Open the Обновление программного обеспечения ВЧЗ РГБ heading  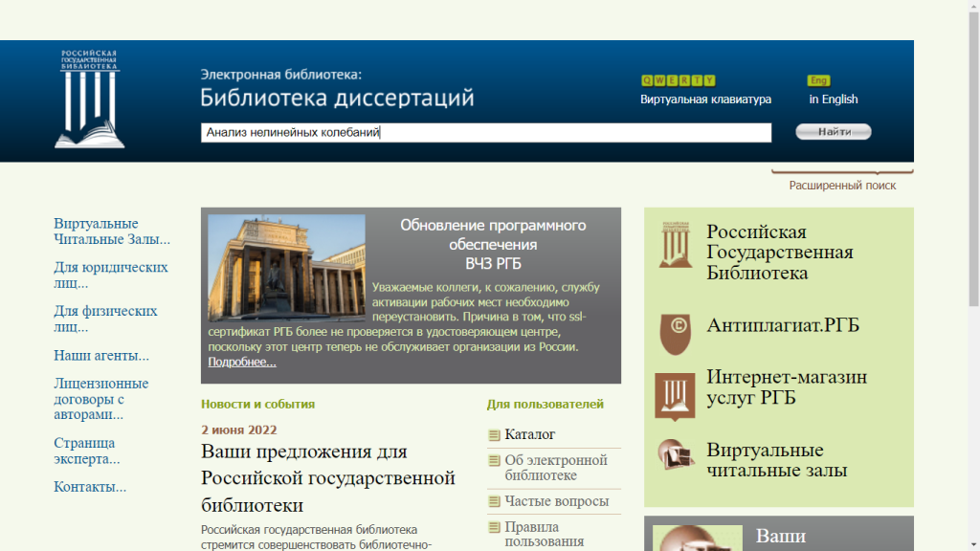[x=493, y=244]
